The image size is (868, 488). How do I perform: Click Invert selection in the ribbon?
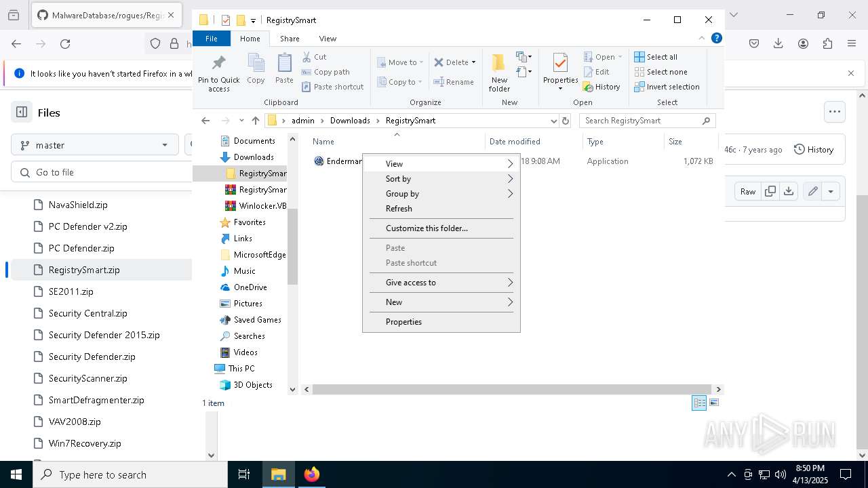[x=667, y=87]
